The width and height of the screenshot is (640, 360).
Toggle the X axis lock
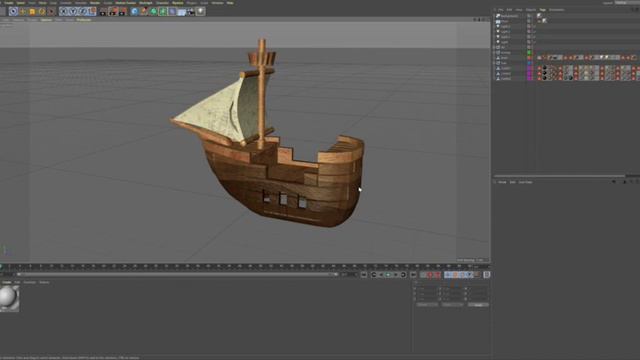click(64, 11)
